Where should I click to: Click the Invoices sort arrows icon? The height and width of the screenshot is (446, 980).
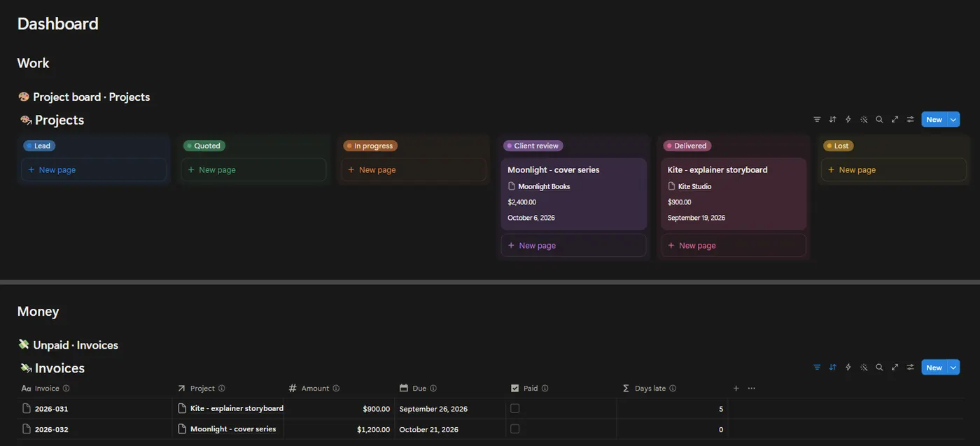coord(832,368)
